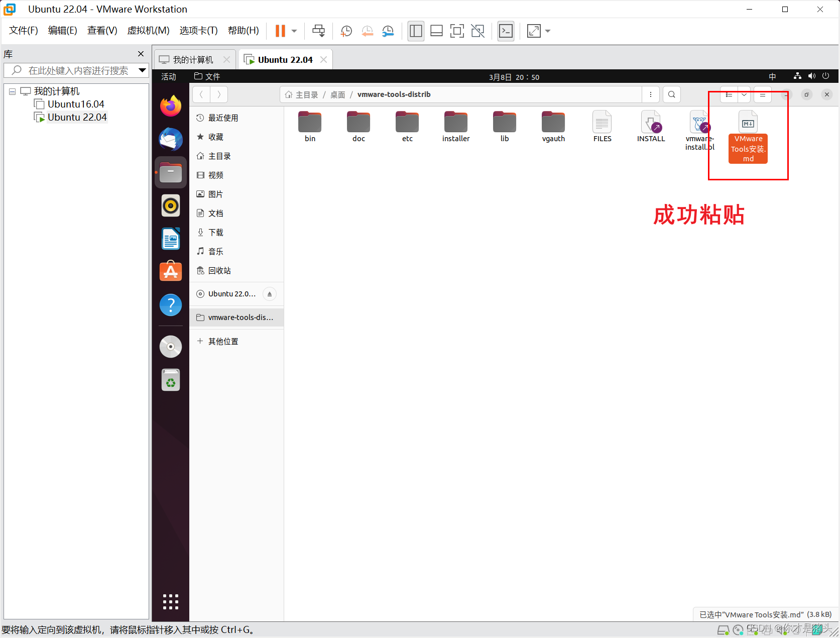Open path bar options menu
The height and width of the screenshot is (638, 840).
tap(651, 94)
